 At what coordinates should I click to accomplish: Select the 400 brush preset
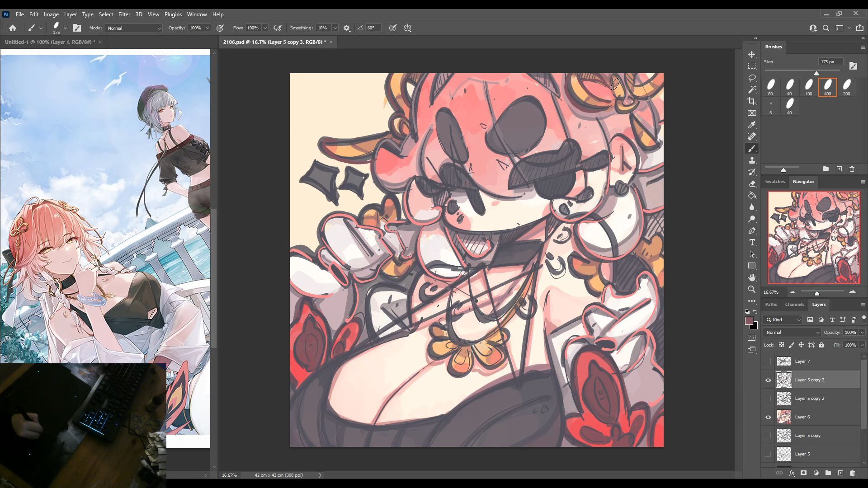pos(827,87)
